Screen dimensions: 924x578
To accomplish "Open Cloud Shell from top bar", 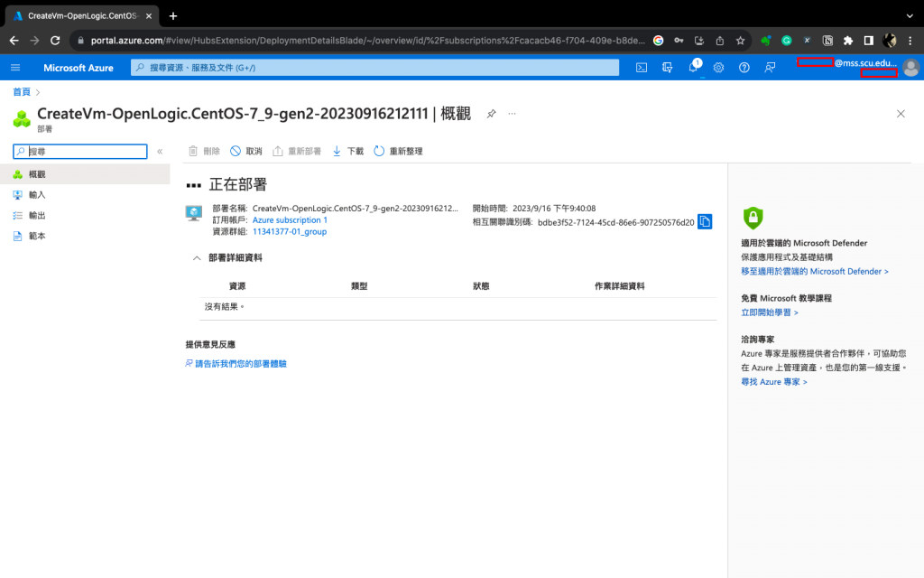I will 642,68.
